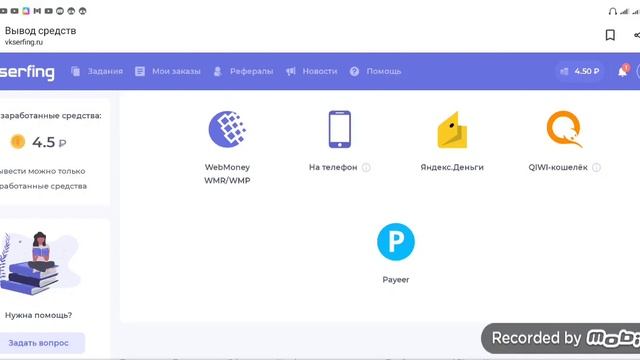This screenshot has width=640, height=360.
Task: Click the Payeer label
Action: (396, 280)
